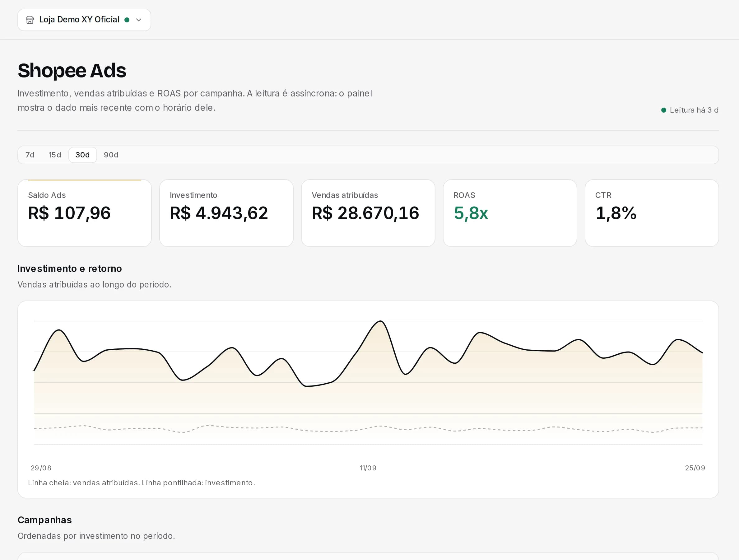Select the 7d period tab
The image size is (739, 560).
(x=30, y=155)
